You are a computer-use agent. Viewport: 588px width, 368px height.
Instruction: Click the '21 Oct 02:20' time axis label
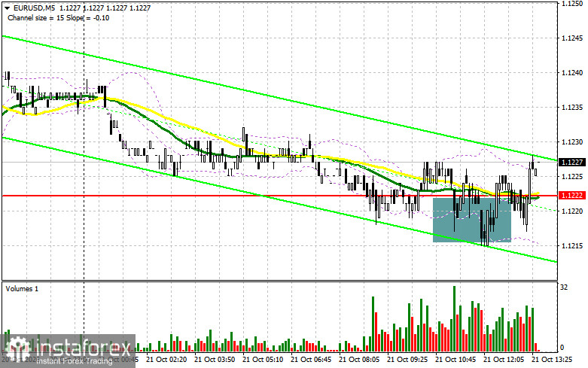pyautogui.click(x=166, y=360)
